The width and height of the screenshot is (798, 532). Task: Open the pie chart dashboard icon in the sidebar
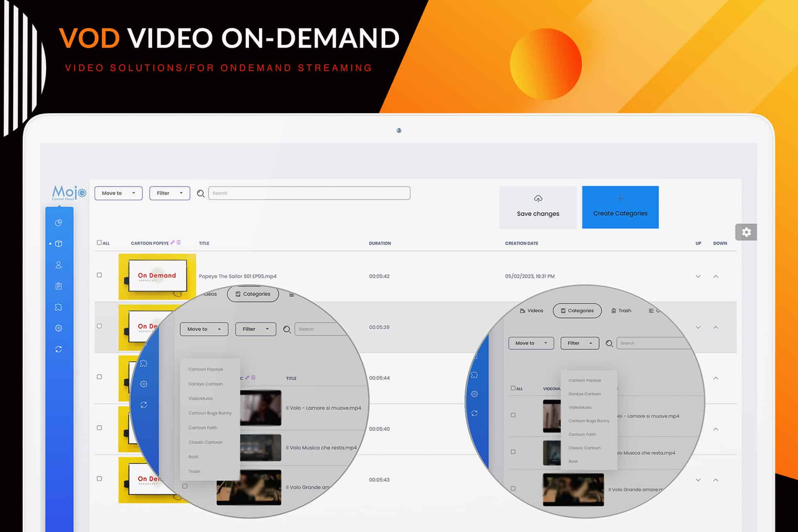tap(59, 223)
